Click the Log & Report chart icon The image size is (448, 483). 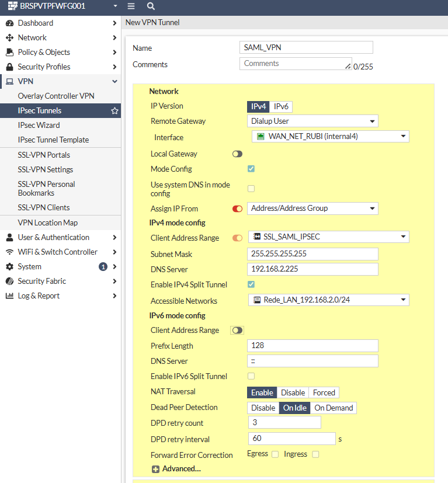[x=9, y=296]
